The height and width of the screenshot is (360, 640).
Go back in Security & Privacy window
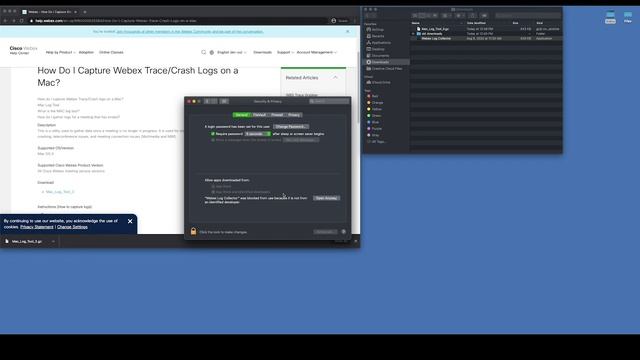coord(207,101)
